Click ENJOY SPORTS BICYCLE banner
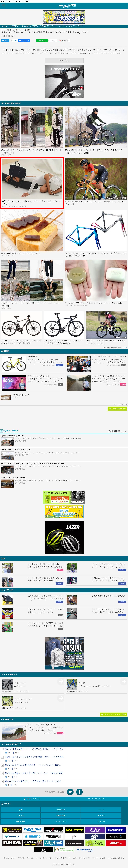 coord(64,512)
